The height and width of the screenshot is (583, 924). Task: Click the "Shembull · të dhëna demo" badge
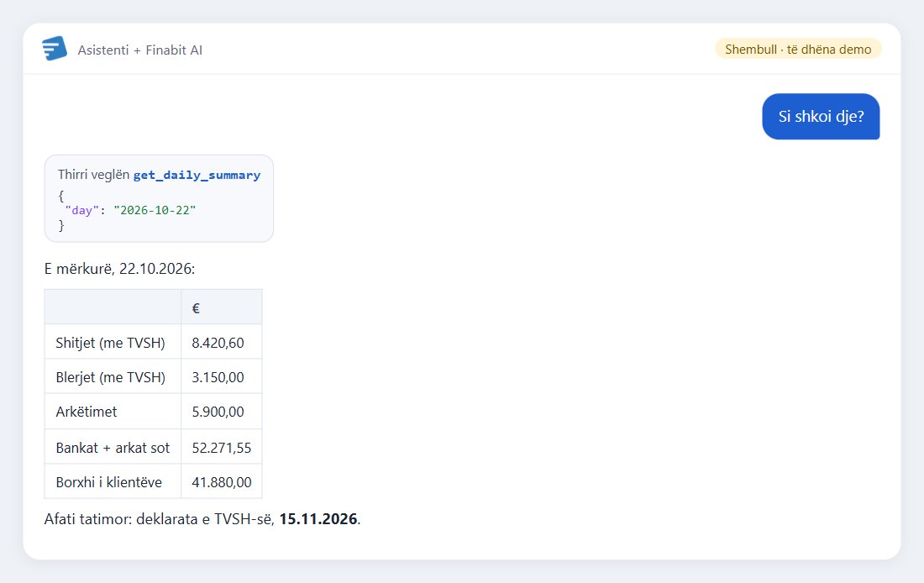pos(798,49)
